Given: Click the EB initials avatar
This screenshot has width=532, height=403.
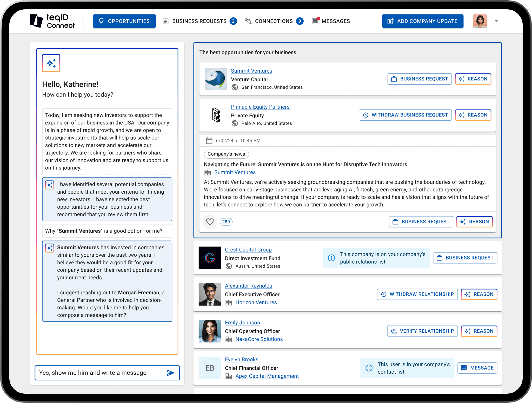Looking at the screenshot, I should point(210,368).
